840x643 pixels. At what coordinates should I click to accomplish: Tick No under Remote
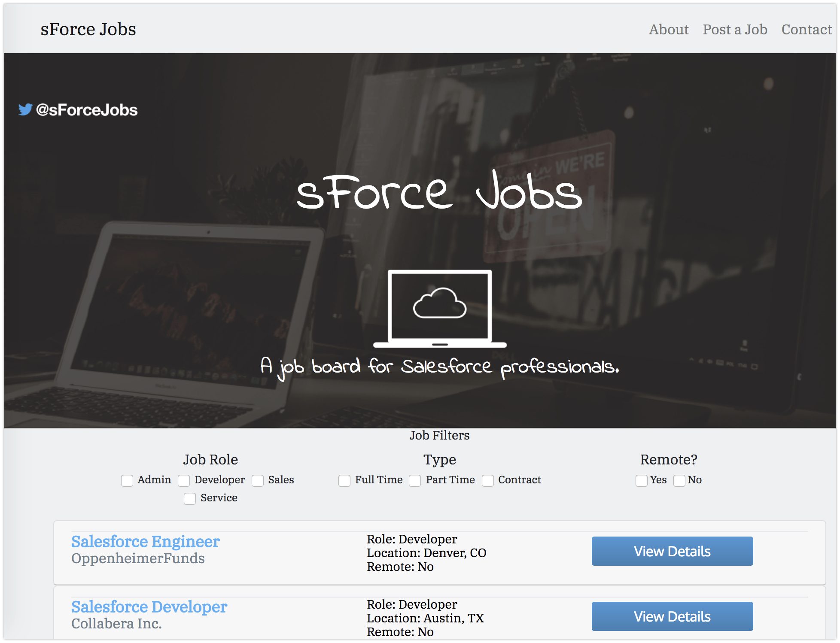pyautogui.click(x=679, y=480)
